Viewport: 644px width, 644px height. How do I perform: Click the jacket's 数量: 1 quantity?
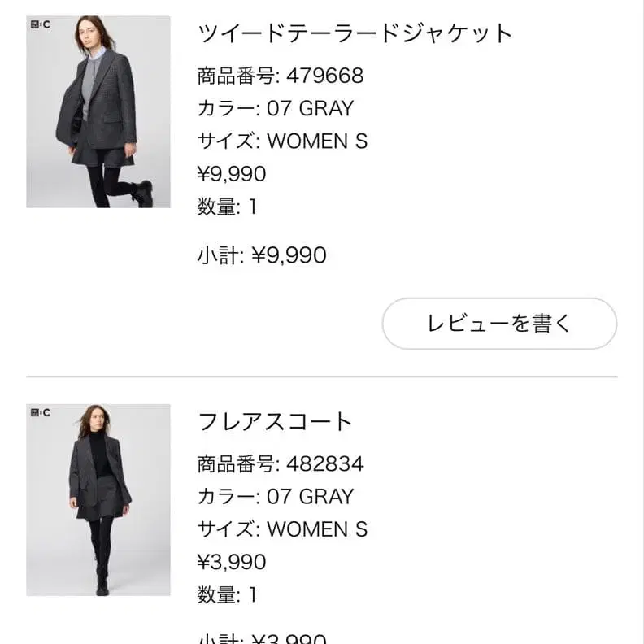point(227,207)
